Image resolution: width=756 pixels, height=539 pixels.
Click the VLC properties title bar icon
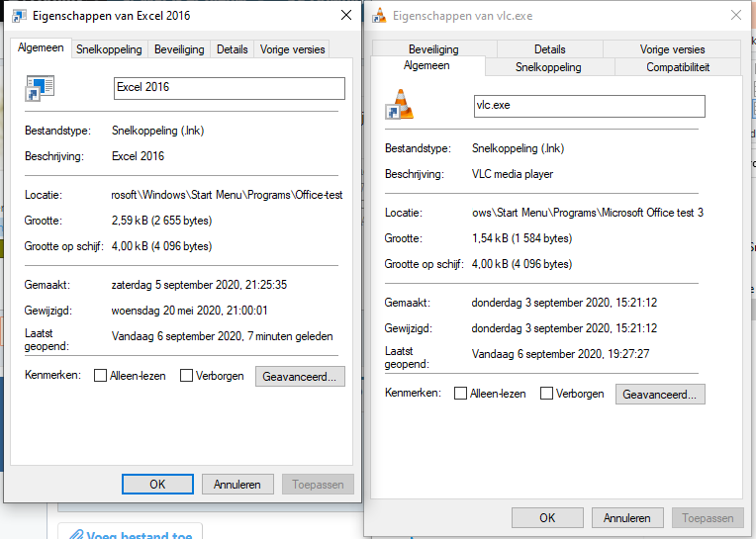[x=379, y=16]
